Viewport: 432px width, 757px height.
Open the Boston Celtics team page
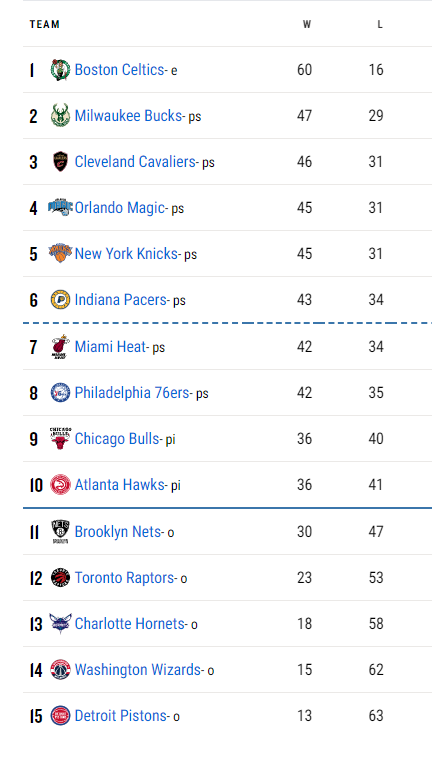[119, 70]
